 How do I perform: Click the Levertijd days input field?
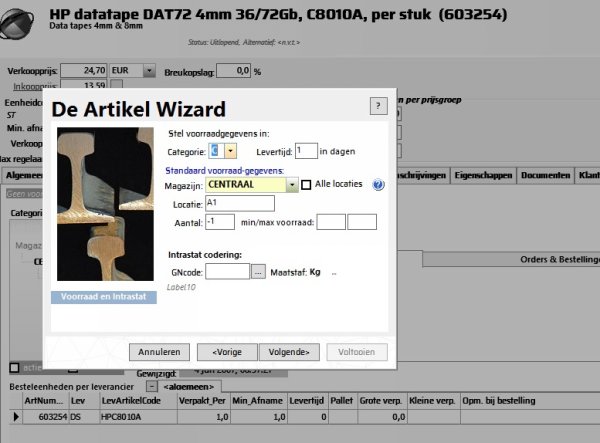click(306, 151)
